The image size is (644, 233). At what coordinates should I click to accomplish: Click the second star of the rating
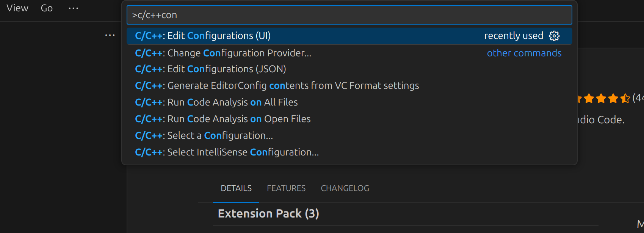coord(589,98)
